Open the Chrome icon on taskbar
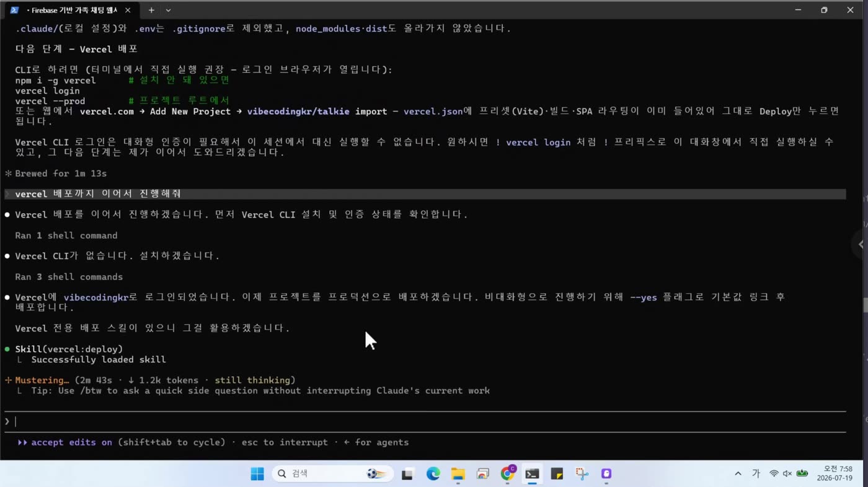Screen dimensions: 868x487 (x=508, y=473)
